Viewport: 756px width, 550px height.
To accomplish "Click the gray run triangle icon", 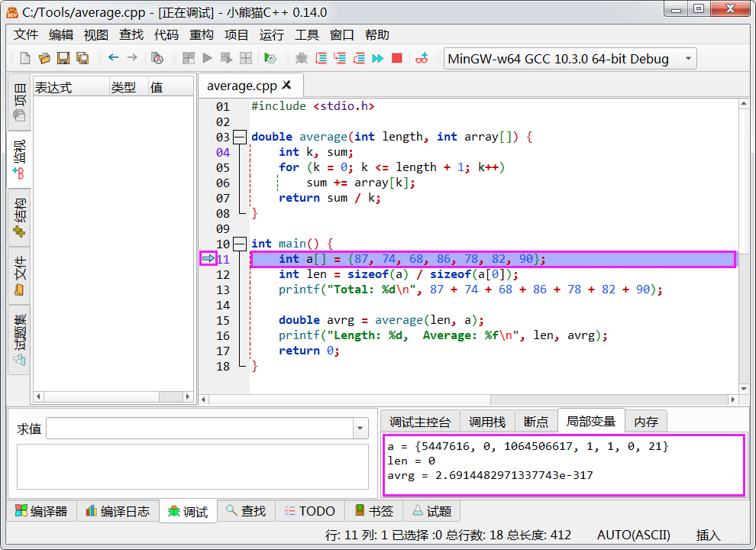I will pyautogui.click(x=207, y=58).
